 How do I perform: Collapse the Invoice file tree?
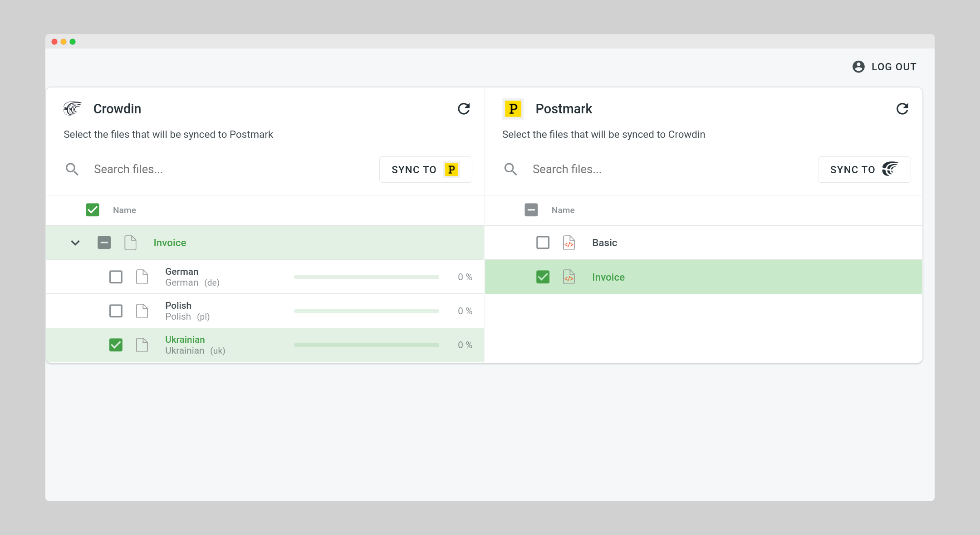75,243
